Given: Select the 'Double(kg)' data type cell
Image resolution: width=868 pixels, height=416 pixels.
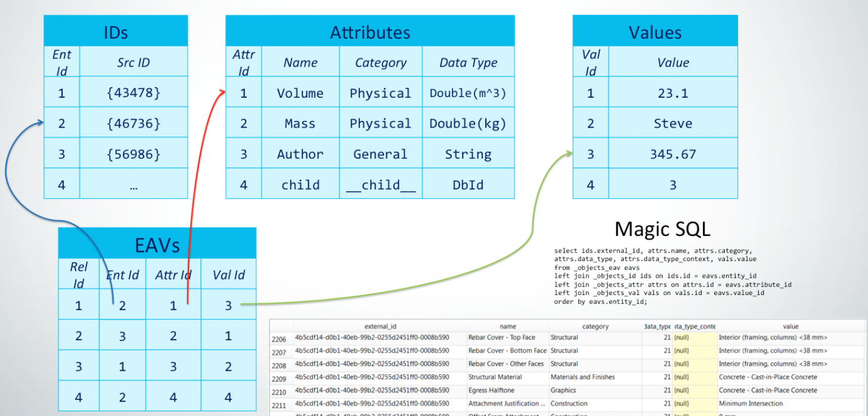Looking at the screenshot, I should [x=468, y=123].
